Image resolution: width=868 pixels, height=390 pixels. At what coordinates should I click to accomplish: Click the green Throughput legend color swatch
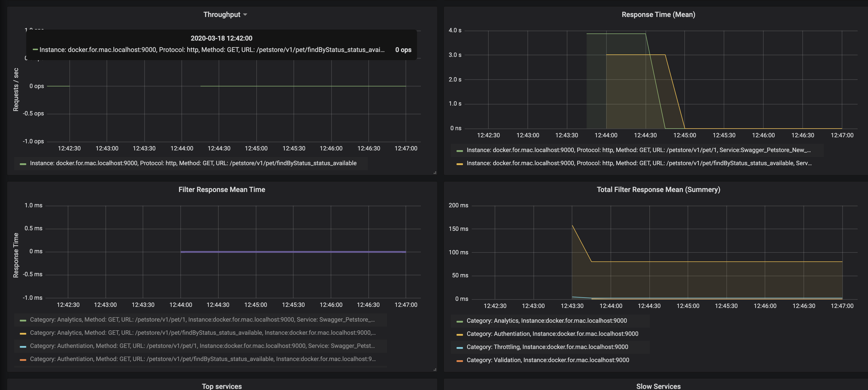23,164
